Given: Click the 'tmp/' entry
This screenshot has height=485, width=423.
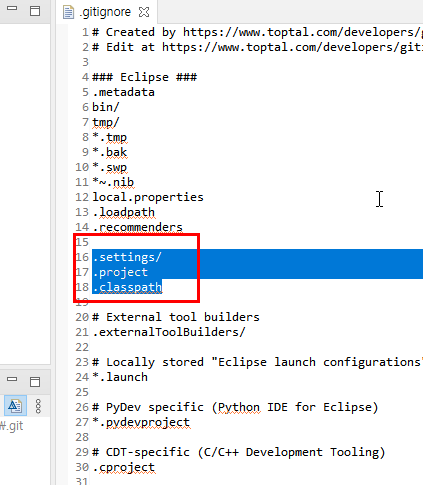Looking at the screenshot, I should pos(105,122).
